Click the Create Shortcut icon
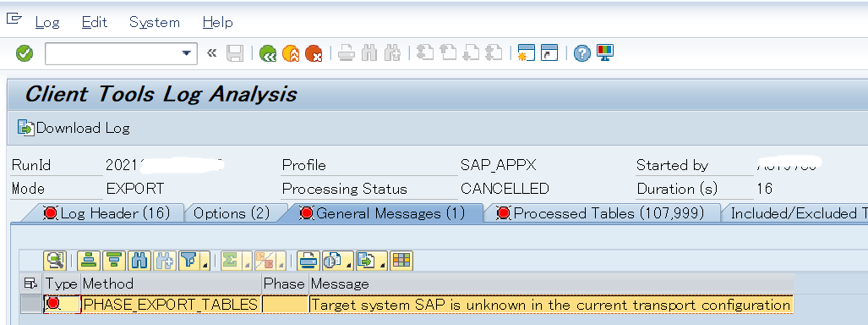Screen dimensions: 868x325 (549, 53)
